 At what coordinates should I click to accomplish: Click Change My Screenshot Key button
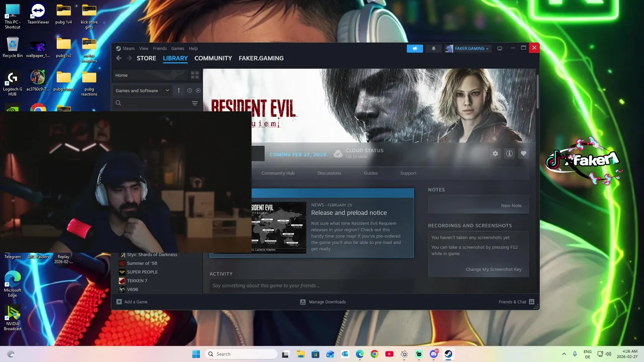(494, 269)
